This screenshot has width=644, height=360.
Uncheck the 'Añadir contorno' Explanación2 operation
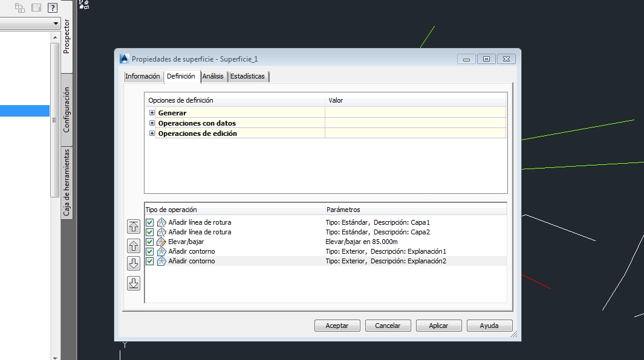[149, 261]
